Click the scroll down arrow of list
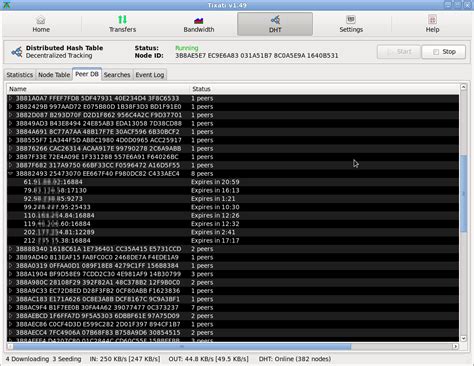 point(463,339)
